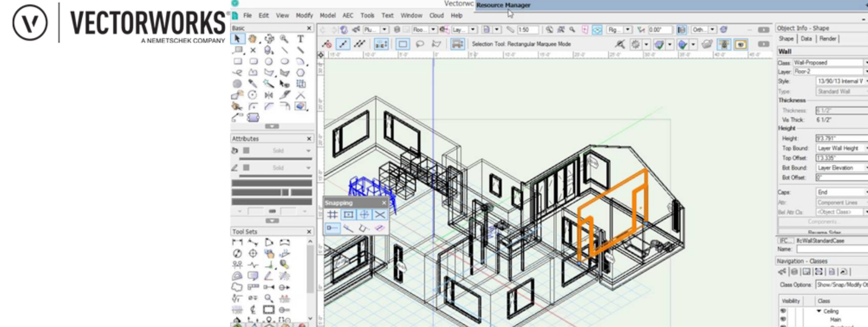Toggle Snap to Grid in Snapping palette

coord(332,215)
